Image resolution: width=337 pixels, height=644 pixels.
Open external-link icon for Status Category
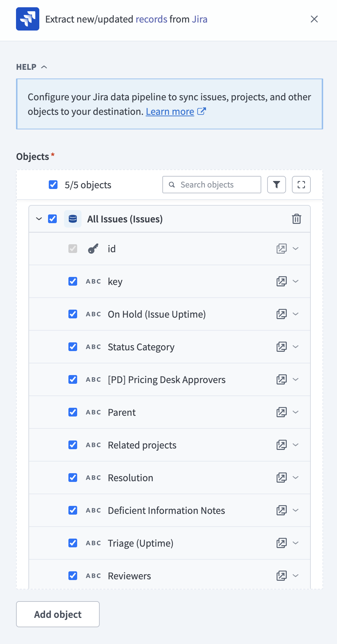282,347
